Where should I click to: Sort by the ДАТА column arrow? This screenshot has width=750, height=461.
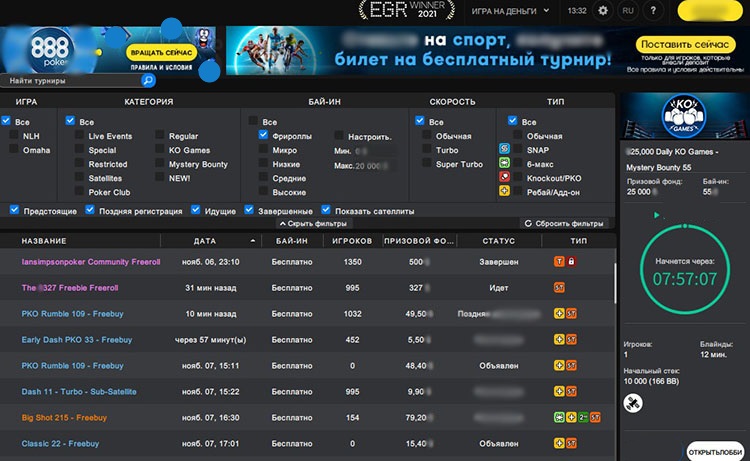pos(253,241)
